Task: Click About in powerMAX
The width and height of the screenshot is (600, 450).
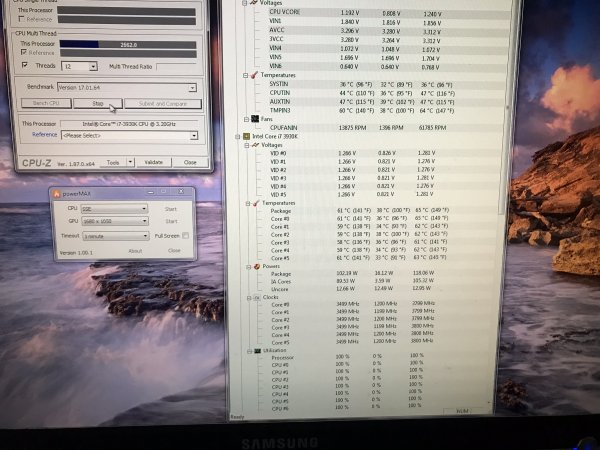Action: 135,251
